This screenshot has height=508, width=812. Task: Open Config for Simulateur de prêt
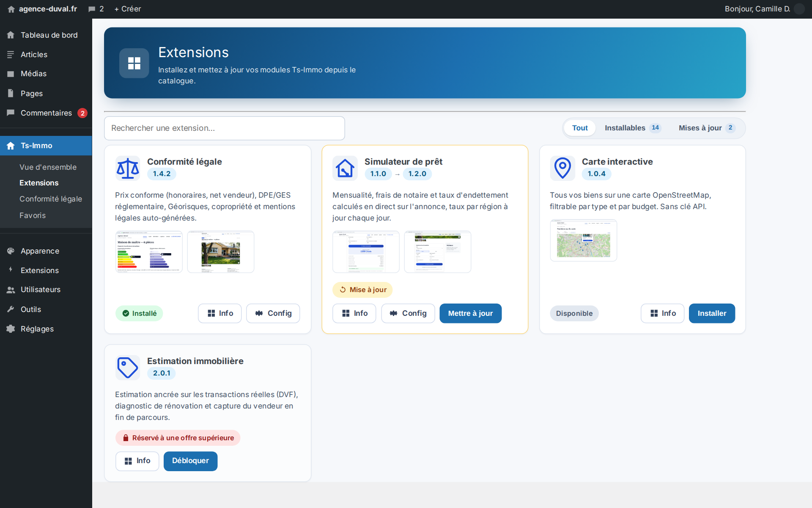point(408,313)
